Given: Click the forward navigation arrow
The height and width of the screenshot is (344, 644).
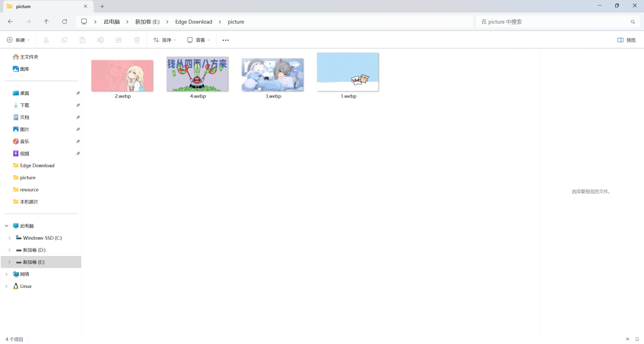Looking at the screenshot, I should tap(28, 22).
